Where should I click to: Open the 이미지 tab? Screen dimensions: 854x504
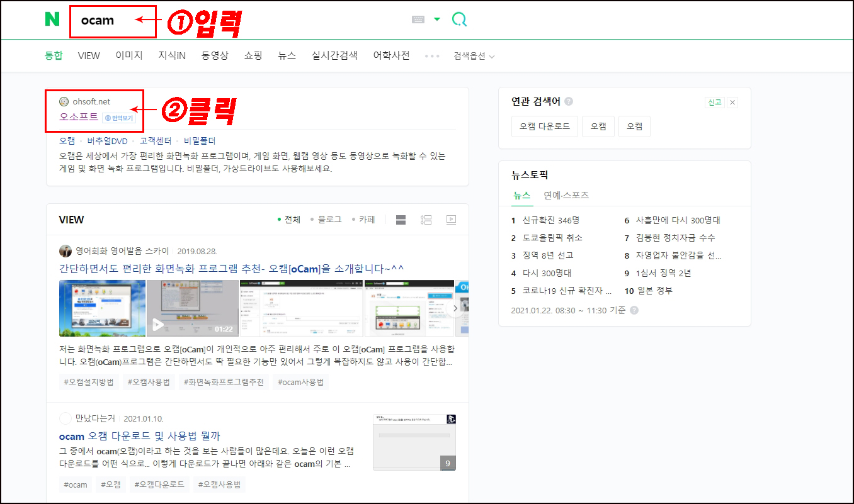point(129,55)
